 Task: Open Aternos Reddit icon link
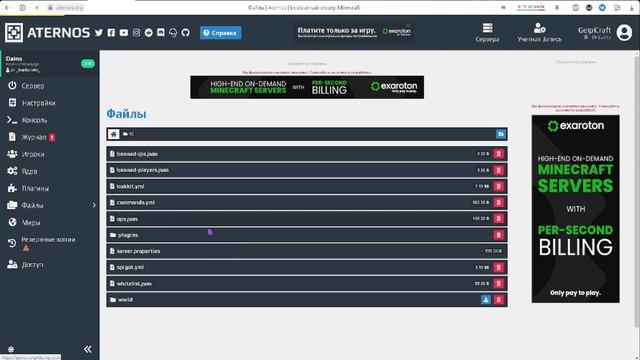149,33
